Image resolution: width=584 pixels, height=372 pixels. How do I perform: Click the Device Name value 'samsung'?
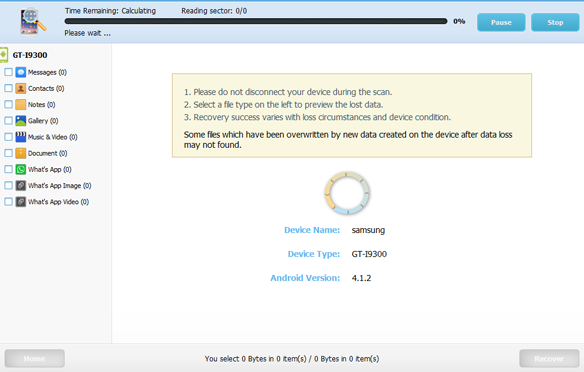[368, 230]
